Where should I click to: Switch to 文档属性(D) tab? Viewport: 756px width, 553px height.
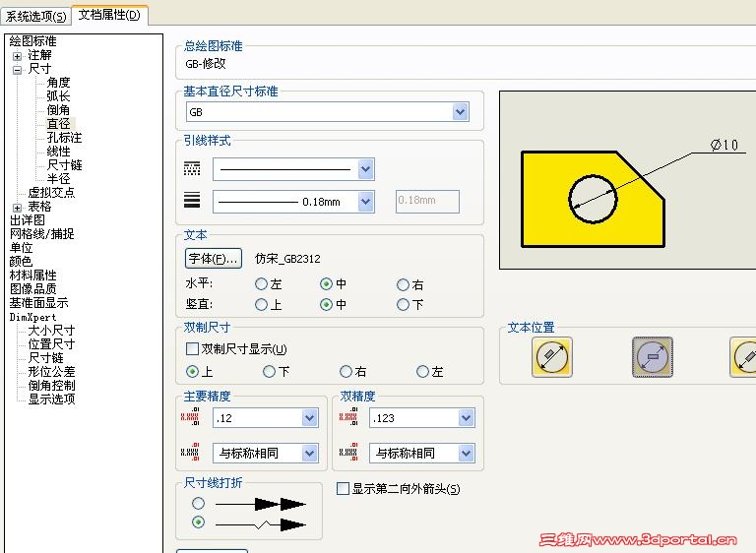coord(109,15)
